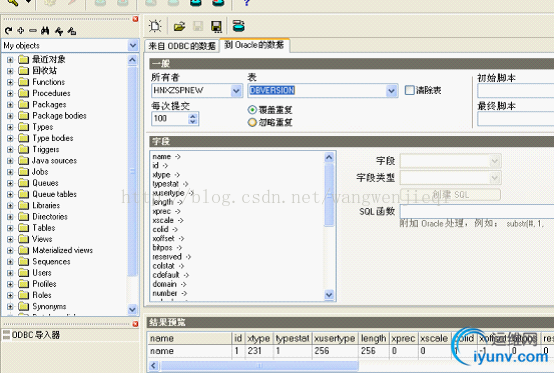The height and width of the screenshot is (373, 554).
Task: Close the window list panel via red X
Action: 135,324
